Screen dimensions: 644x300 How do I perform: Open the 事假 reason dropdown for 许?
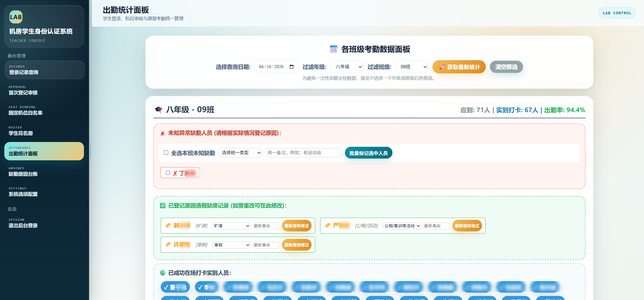pos(231,245)
